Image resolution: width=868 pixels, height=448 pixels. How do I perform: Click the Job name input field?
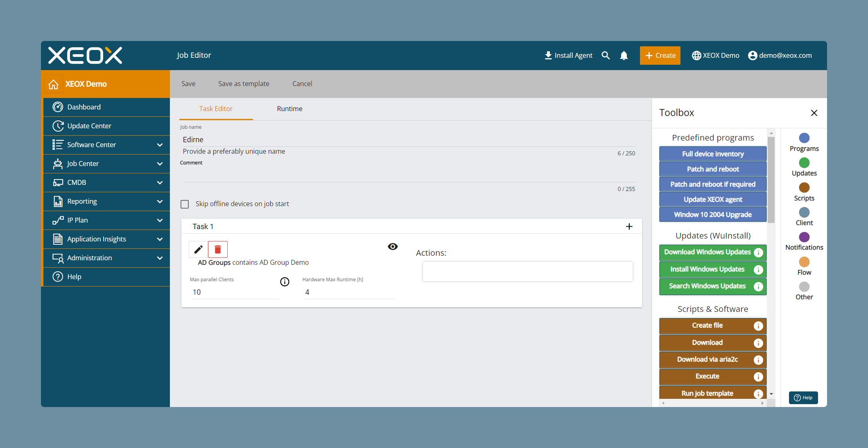click(x=409, y=140)
